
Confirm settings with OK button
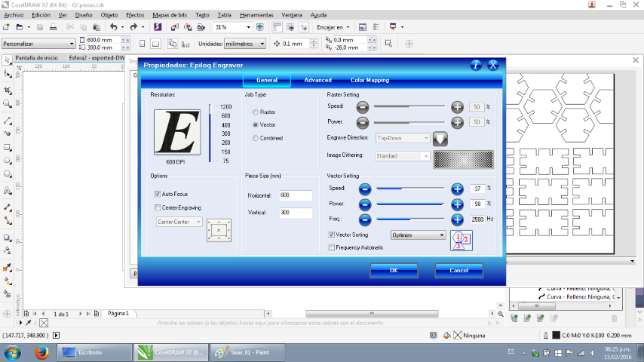coord(394,271)
